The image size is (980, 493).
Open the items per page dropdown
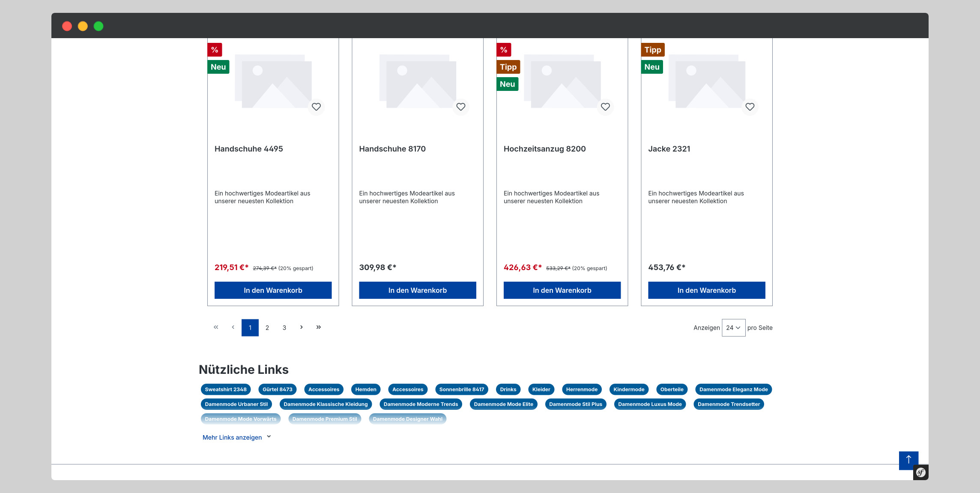pos(734,328)
